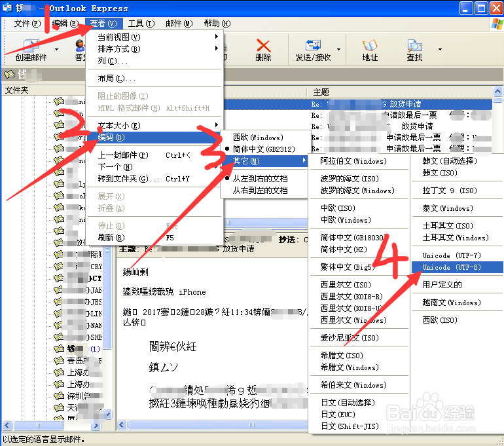Select 日文(Shift-JIS) encoding

coord(359,426)
